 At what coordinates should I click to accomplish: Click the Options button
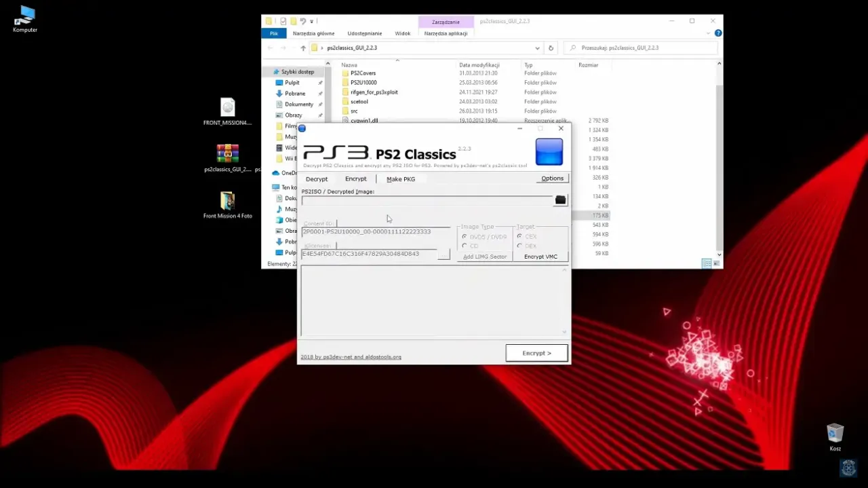pyautogui.click(x=552, y=179)
